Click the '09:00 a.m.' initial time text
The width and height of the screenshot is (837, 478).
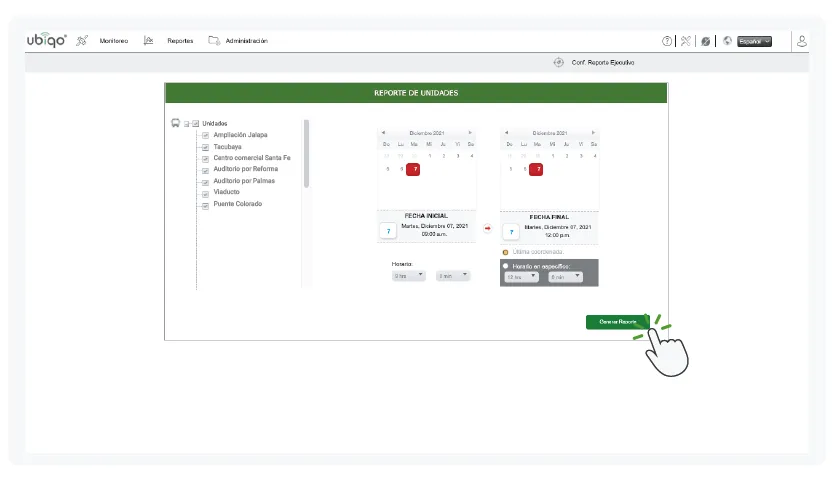pyautogui.click(x=434, y=234)
